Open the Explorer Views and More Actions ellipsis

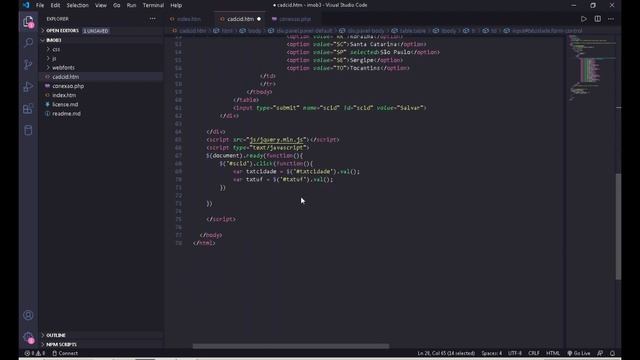point(152,19)
